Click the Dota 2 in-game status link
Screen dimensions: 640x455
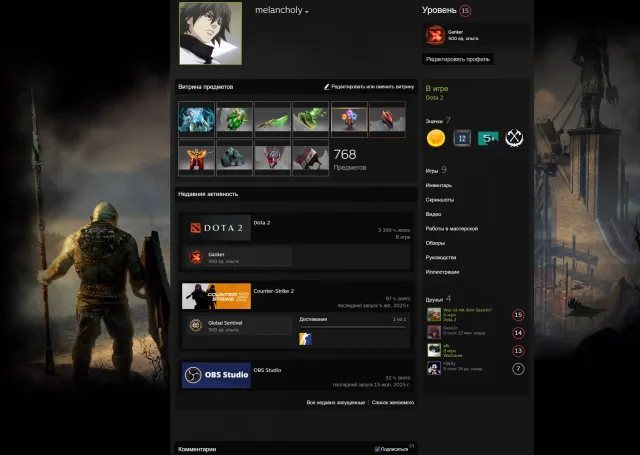[434, 98]
